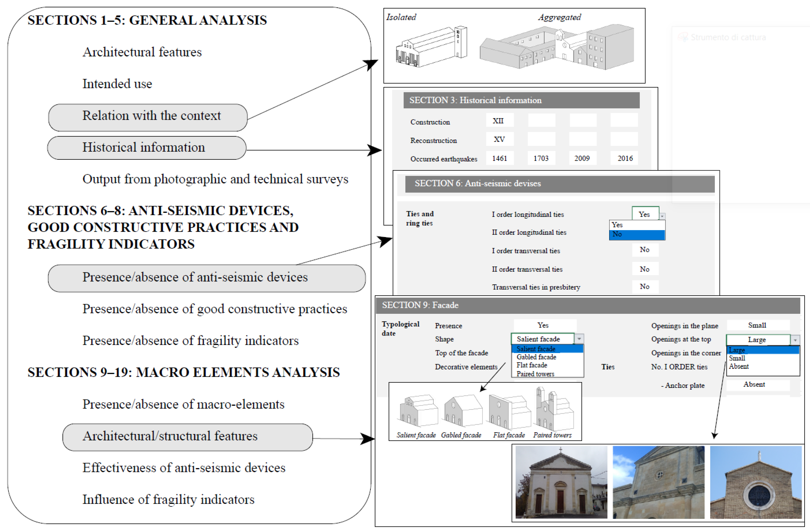Click the 'Relation with the context' box
The width and height of the screenshot is (810, 532).
coord(148,117)
